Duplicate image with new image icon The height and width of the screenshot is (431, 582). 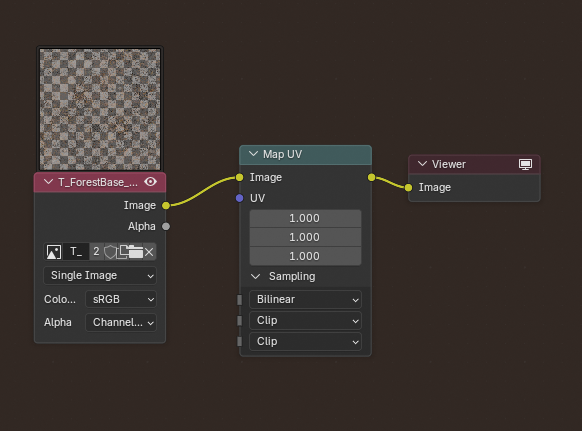pyautogui.click(x=123, y=252)
